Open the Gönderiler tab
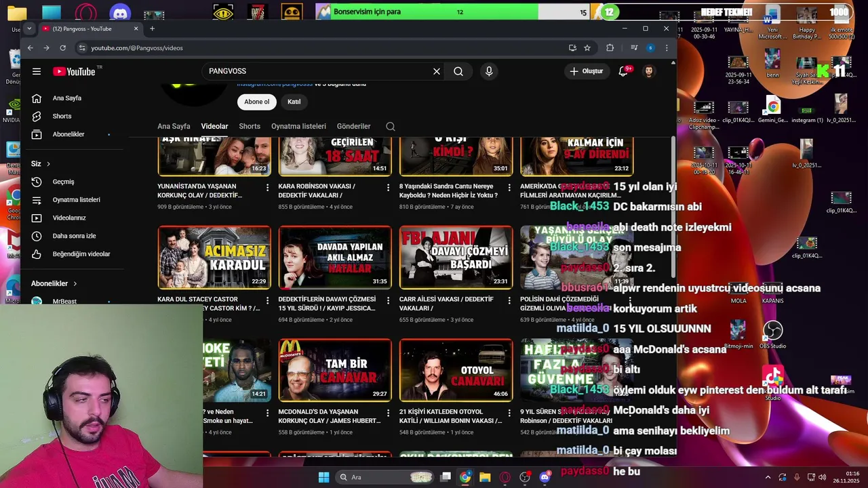The image size is (868, 488). 354,126
